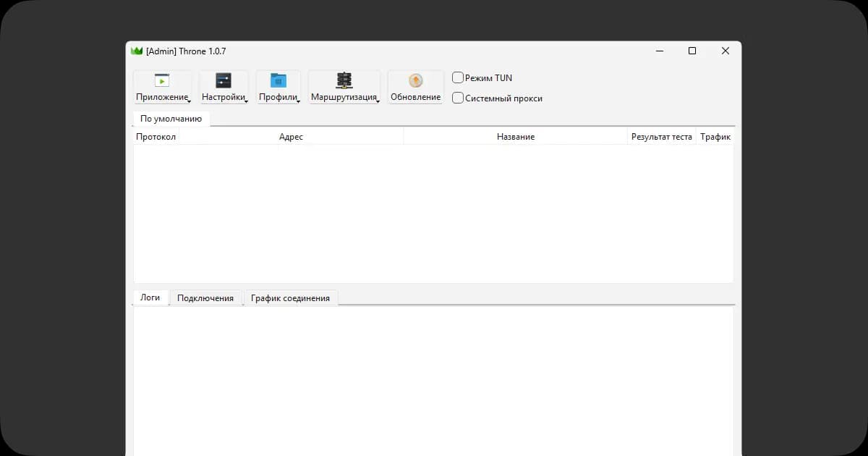Click the Адрес column header
Screen dimensions: 868x456
tap(291, 137)
